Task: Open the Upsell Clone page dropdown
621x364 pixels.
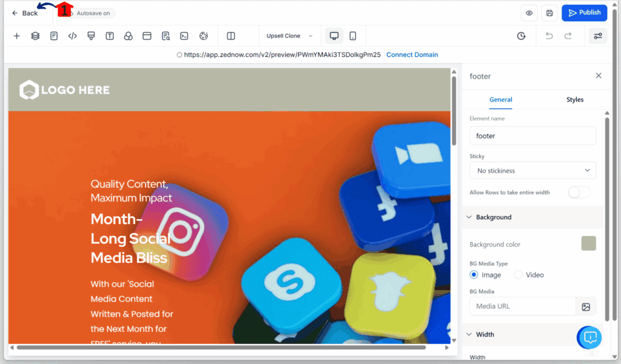Action: click(289, 36)
